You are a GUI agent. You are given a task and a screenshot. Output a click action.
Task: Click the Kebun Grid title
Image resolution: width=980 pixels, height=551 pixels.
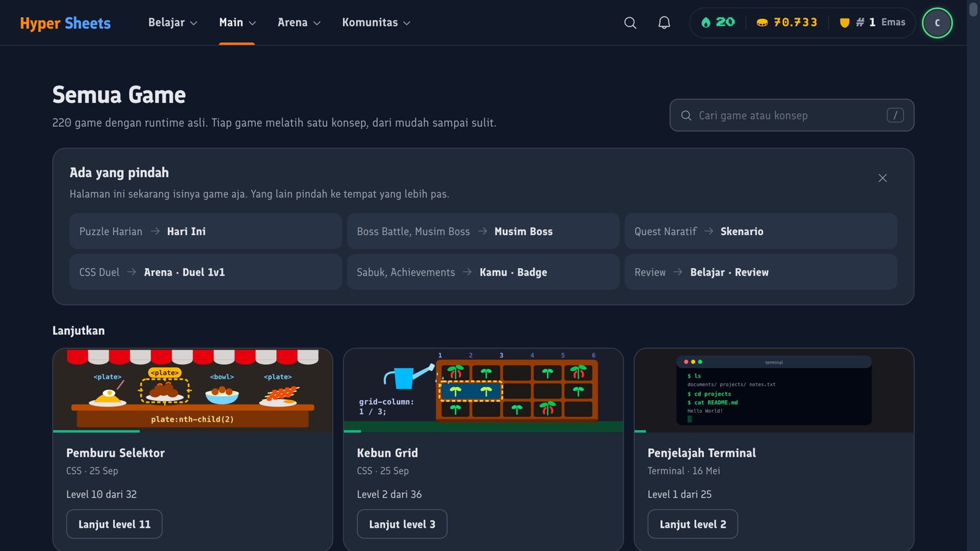[x=388, y=453]
